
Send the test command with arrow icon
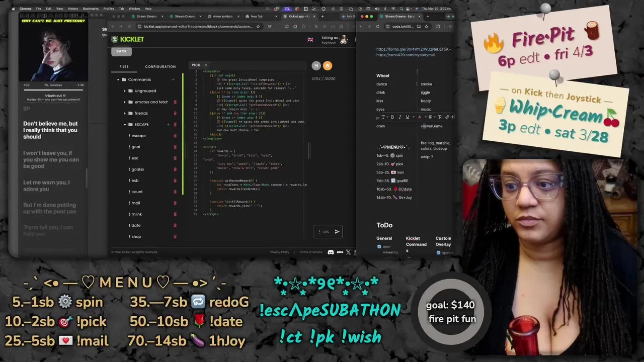337,231
